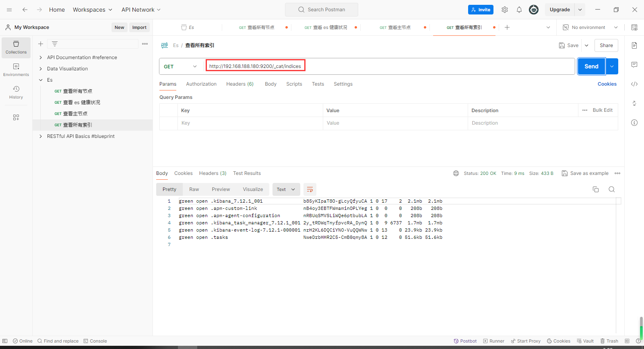The image size is (644, 349).
Task: Switch to the Raw response view
Action: (x=194, y=189)
